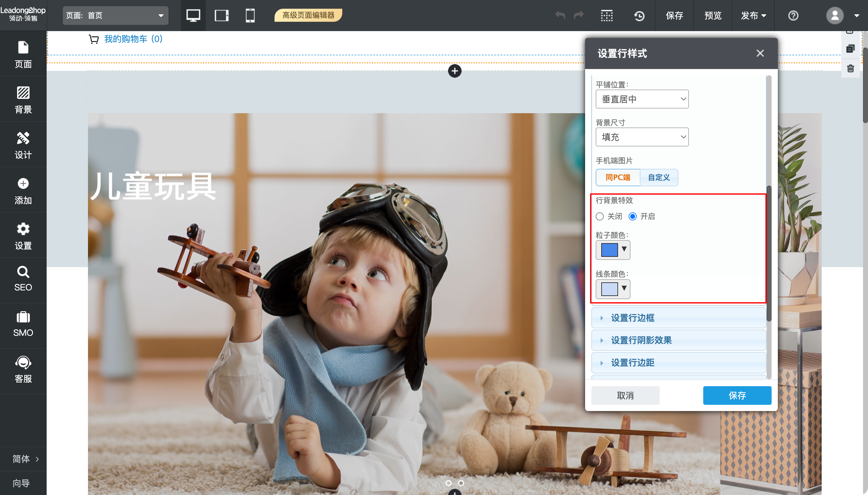Click 预览 in the top bar
The height and width of the screenshot is (495, 868).
point(713,16)
